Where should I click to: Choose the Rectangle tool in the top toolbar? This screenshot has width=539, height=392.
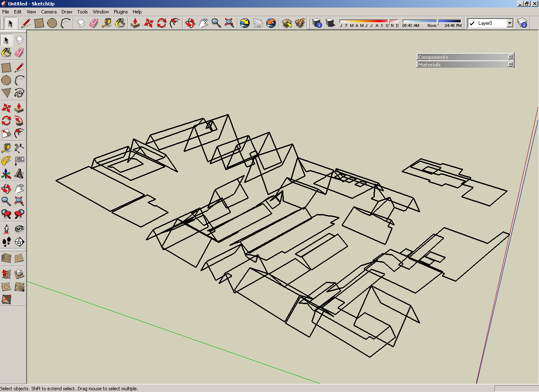point(39,23)
